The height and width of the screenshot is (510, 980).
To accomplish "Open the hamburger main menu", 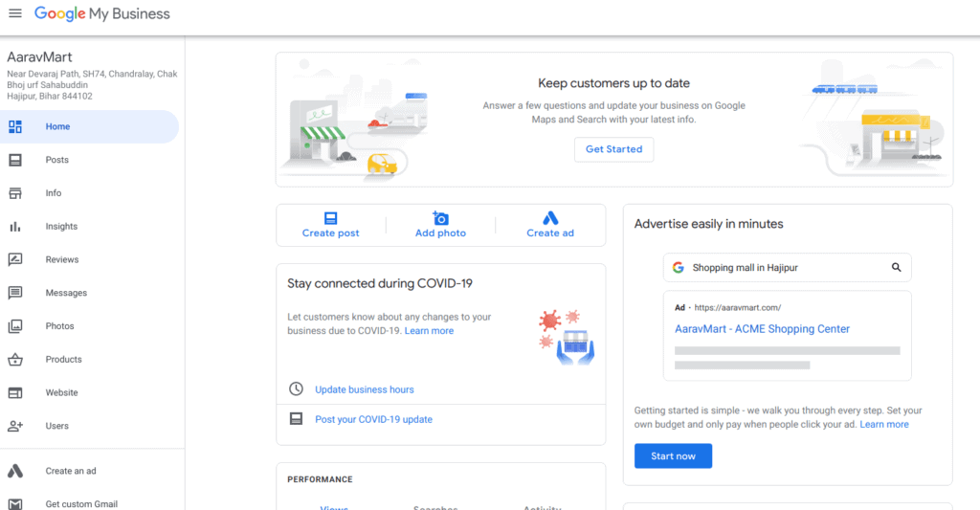I will point(15,13).
